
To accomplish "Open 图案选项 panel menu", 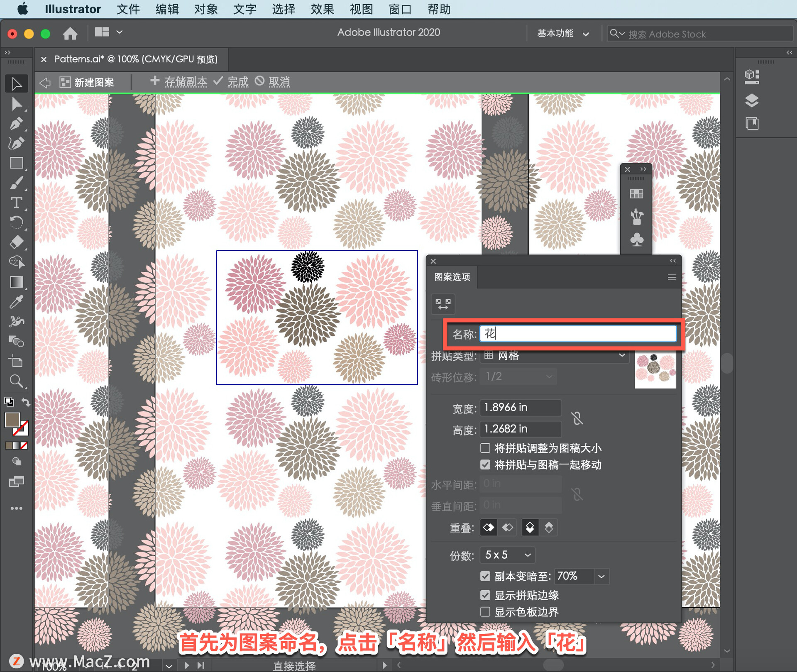I will click(x=672, y=277).
